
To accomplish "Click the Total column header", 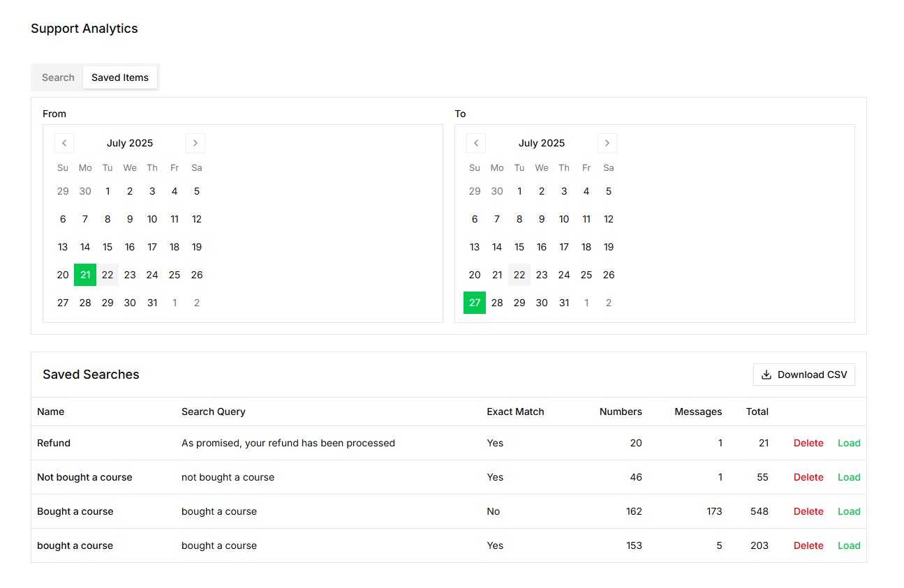I will [757, 412].
